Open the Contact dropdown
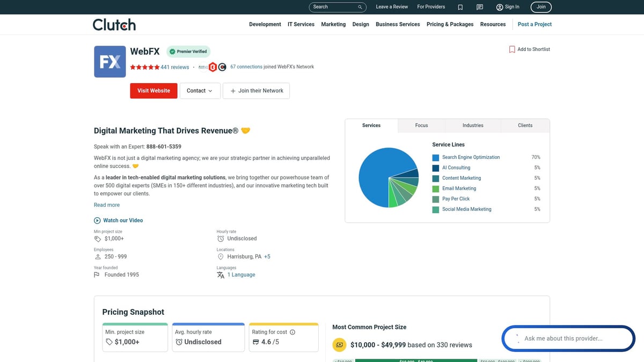 200,91
